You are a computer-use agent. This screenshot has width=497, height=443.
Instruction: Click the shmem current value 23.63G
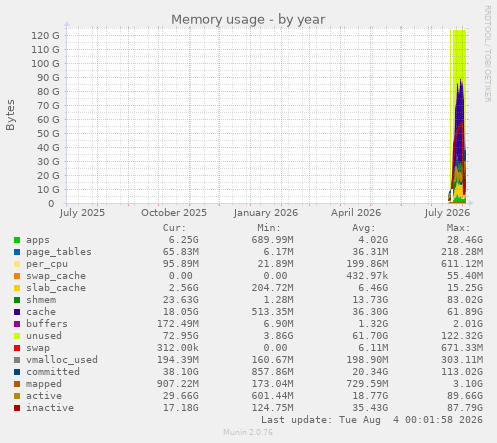180,300
